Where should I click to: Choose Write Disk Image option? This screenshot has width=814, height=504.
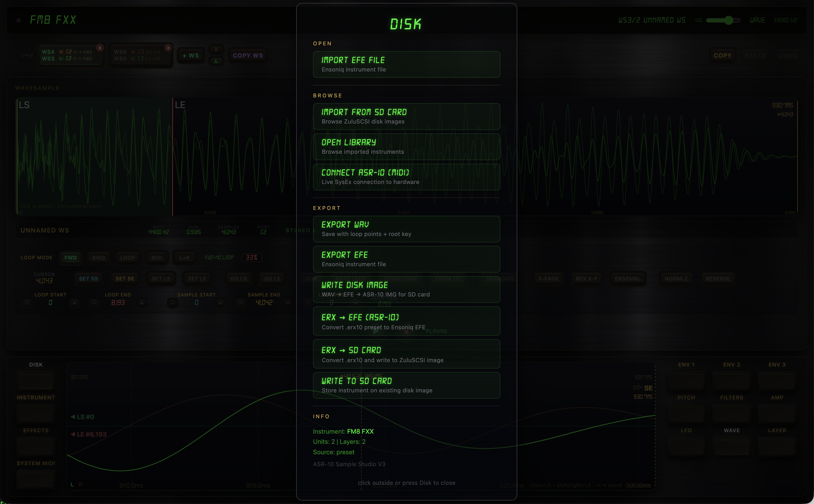pyautogui.click(x=406, y=289)
